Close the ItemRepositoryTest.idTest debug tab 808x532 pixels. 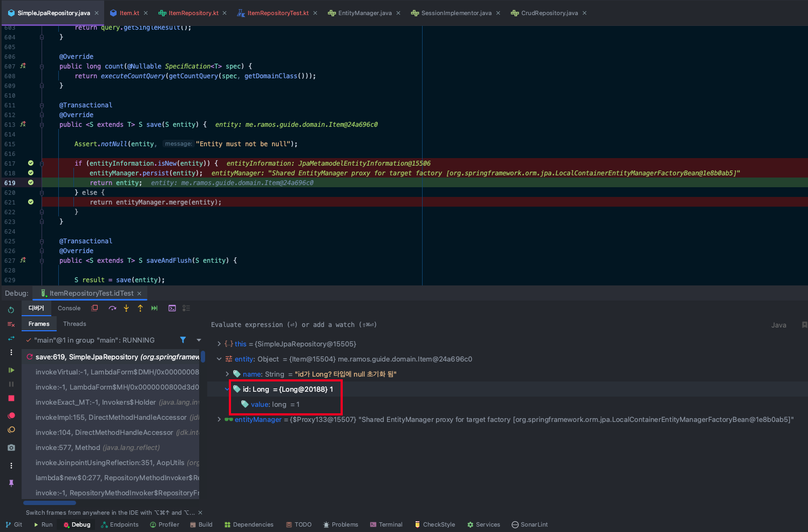pyautogui.click(x=139, y=294)
